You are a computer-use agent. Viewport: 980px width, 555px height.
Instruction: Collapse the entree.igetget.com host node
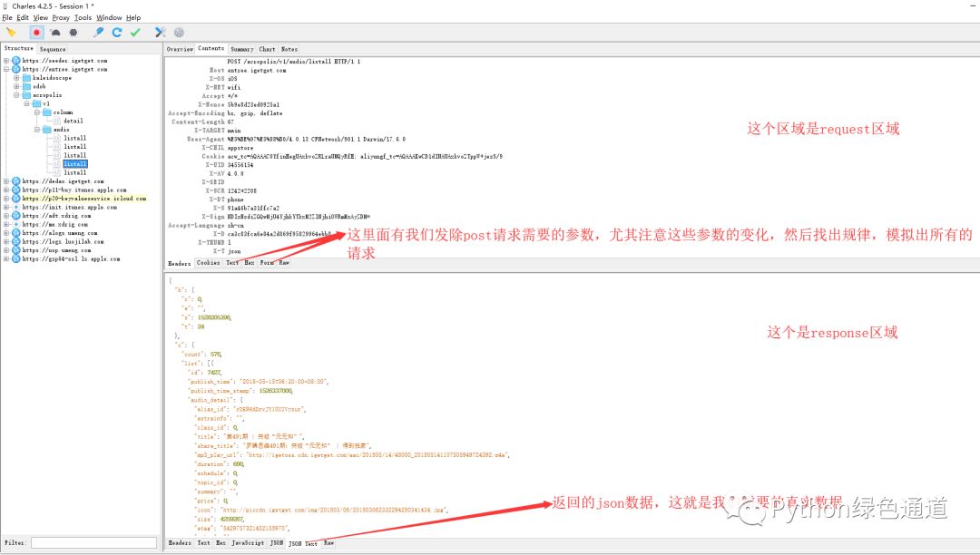pyautogui.click(x=6, y=69)
